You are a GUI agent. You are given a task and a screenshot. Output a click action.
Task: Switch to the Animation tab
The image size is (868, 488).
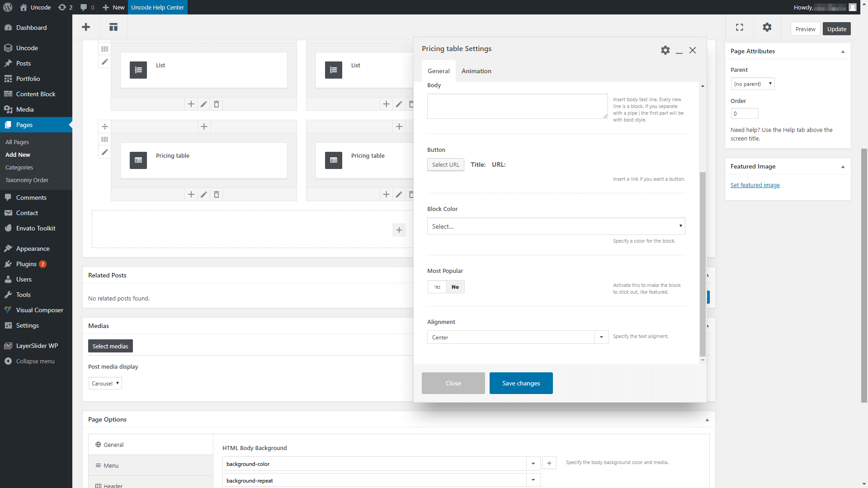point(476,71)
